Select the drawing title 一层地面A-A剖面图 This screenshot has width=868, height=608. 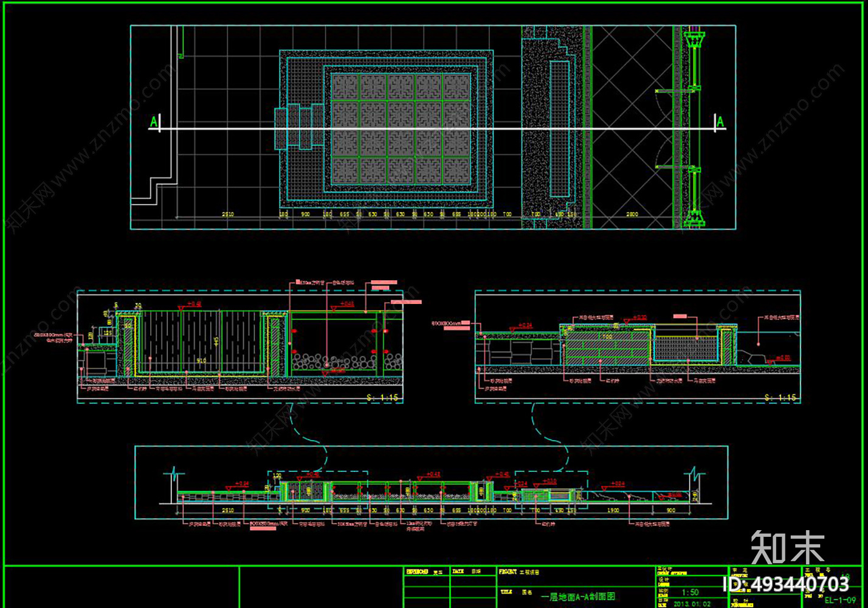click(577, 596)
